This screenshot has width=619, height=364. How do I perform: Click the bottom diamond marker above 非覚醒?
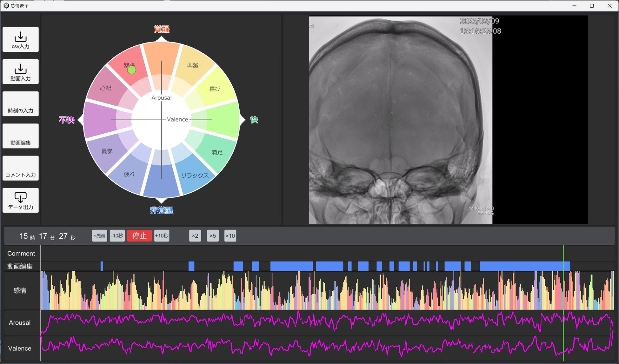point(161,200)
